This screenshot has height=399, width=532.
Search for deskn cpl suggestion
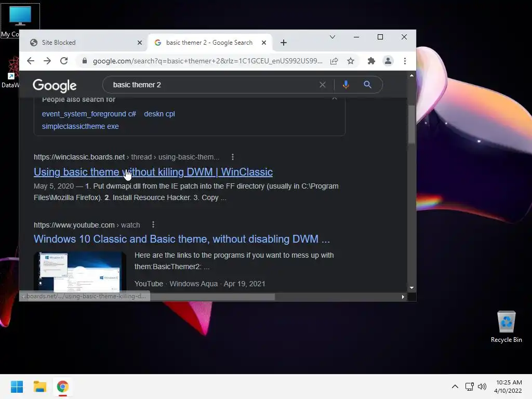coord(159,114)
